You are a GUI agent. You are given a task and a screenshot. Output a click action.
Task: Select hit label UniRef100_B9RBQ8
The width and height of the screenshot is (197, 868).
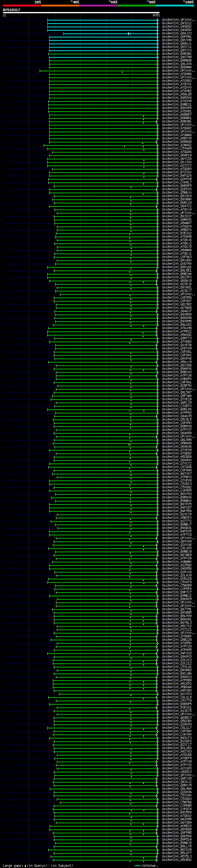[177, 60]
